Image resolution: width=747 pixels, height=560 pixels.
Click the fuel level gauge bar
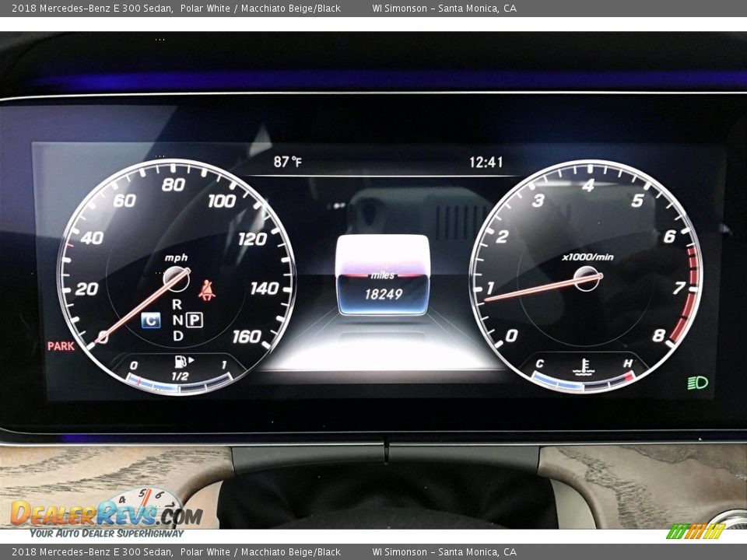tap(179, 383)
